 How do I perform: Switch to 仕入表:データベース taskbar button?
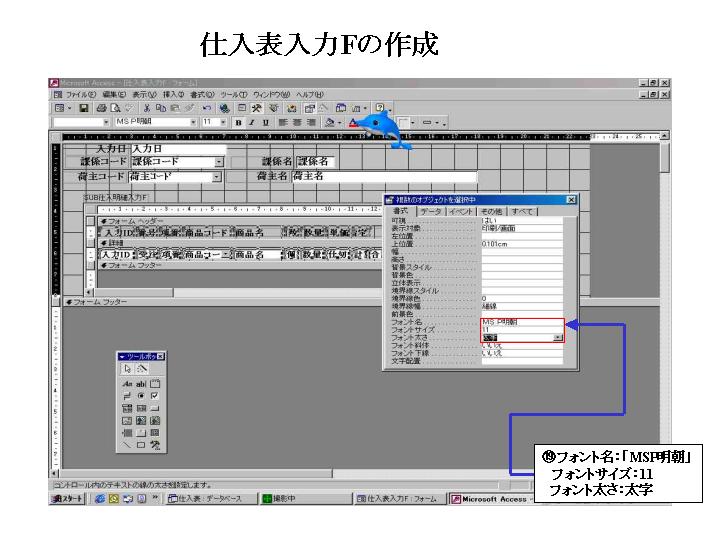click(x=210, y=499)
